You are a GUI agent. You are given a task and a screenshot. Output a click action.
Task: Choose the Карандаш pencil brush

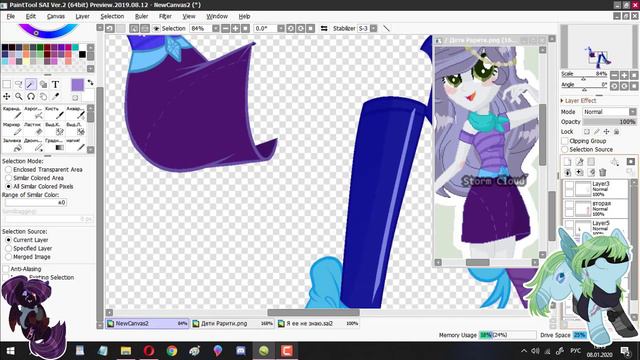pyautogui.click(x=11, y=113)
